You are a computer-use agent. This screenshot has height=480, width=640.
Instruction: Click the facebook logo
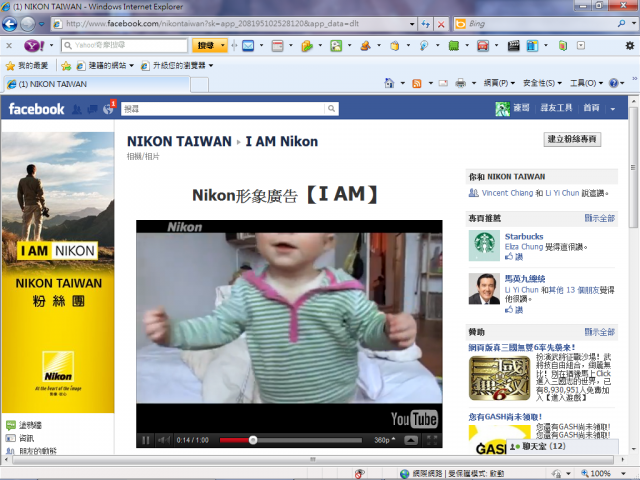point(36,109)
